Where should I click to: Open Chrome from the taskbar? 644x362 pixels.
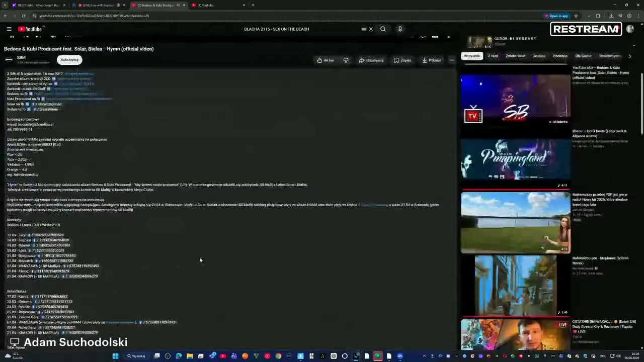[278, 356]
